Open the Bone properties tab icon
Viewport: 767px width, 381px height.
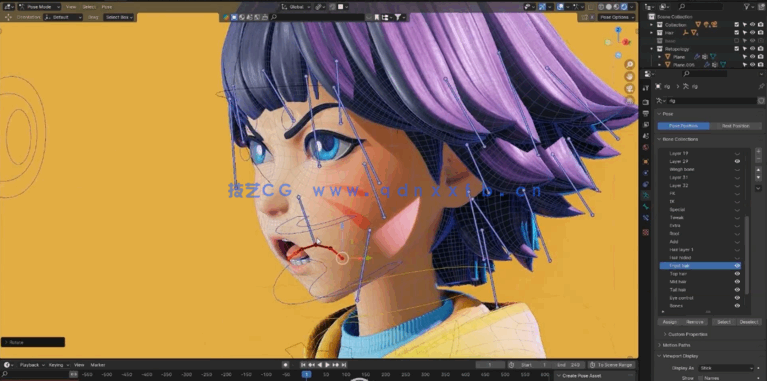tap(646, 207)
